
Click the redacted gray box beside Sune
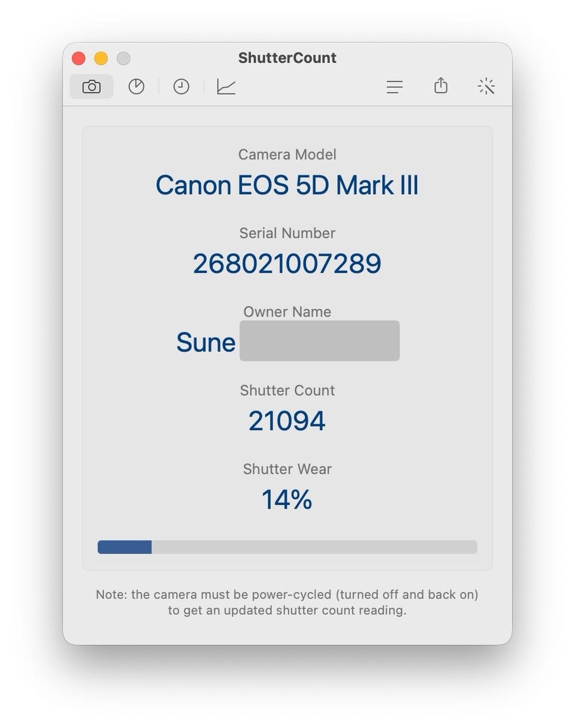coord(319,341)
